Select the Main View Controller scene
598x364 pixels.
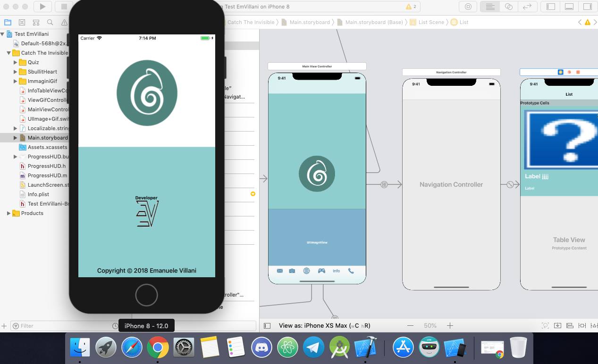pyautogui.click(x=317, y=66)
